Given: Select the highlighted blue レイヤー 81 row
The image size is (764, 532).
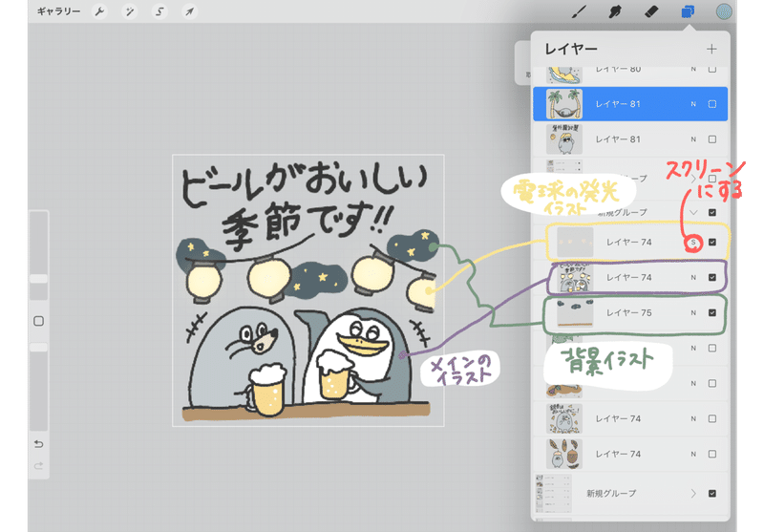Looking at the screenshot, I should [x=630, y=104].
